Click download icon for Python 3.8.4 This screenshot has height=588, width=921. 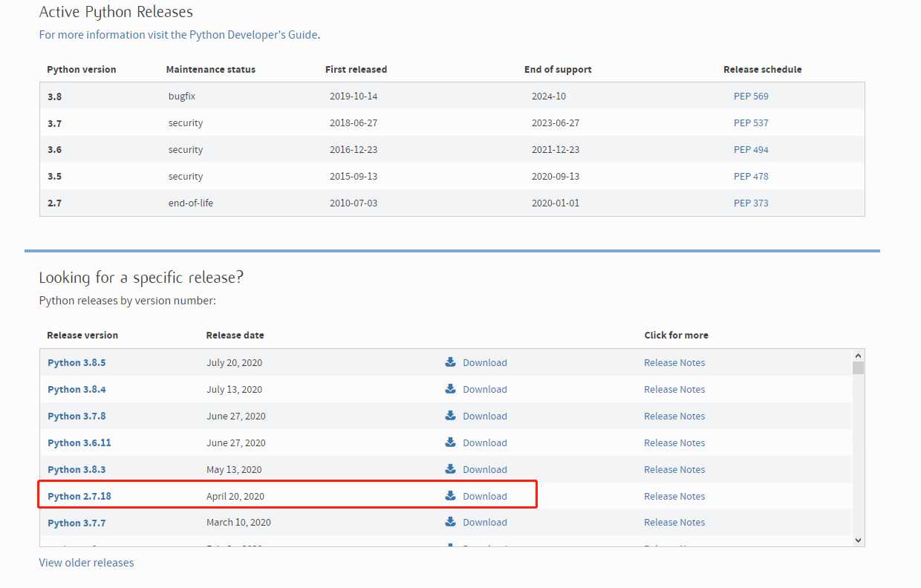click(x=450, y=389)
